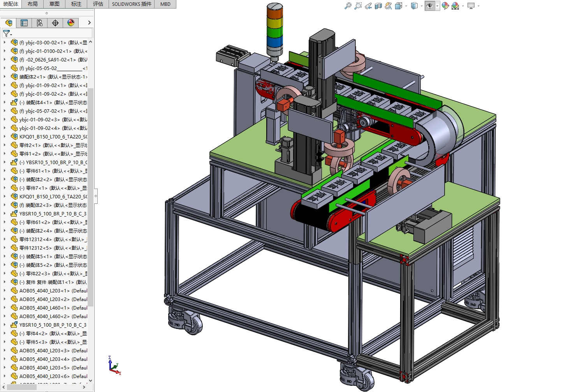This screenshot has height=392, width=580.
Task: Expand the ybjc-03-00-02<1> tree node
Action: (x=5, y=42)
